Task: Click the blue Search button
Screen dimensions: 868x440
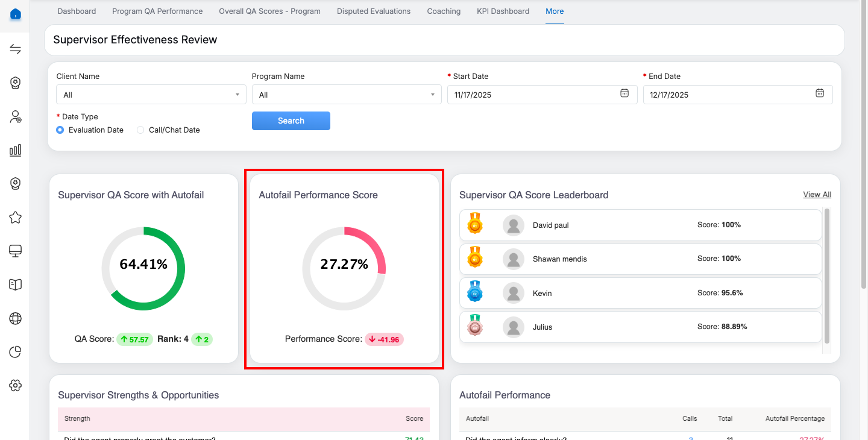Action: point(291,121)
